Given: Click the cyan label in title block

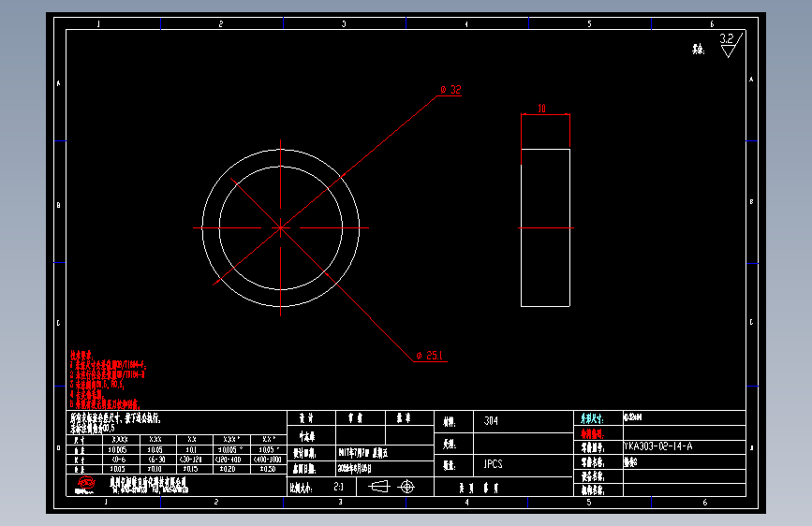Looking at the screenshot, I should coord(591,418).
